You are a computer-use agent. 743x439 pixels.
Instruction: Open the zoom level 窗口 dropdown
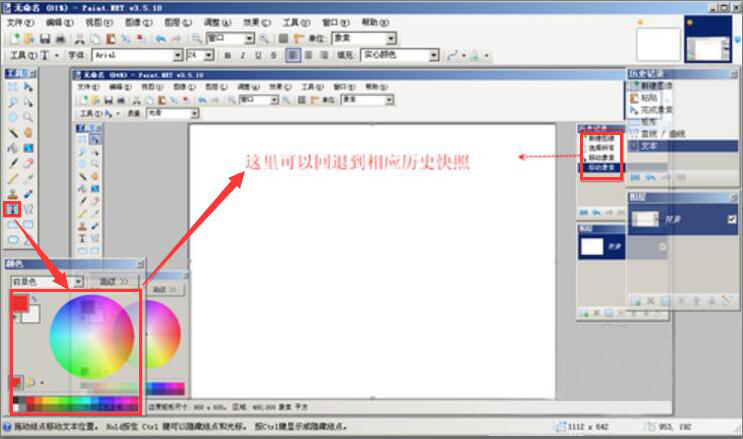[x=249, y=38]
